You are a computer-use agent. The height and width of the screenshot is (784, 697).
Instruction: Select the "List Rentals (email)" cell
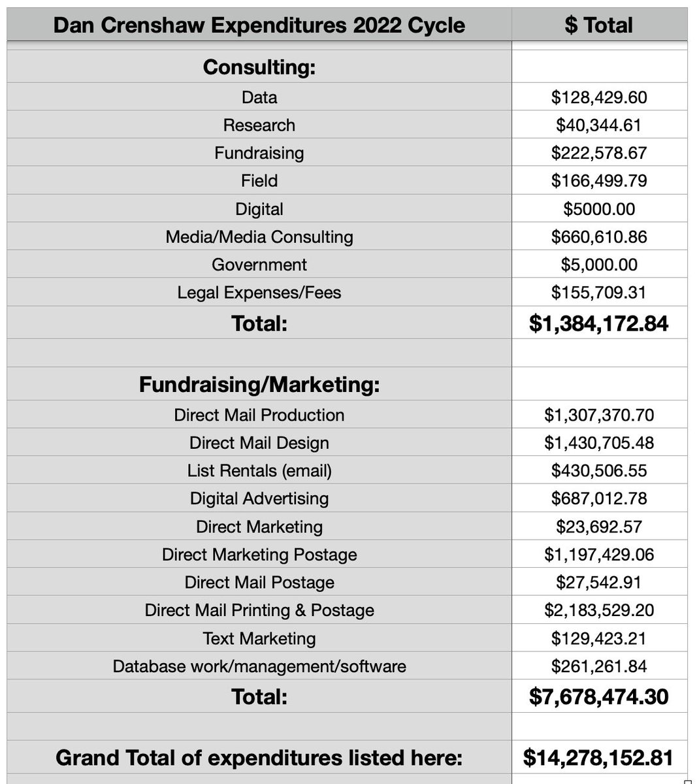[x=259, y=470]
